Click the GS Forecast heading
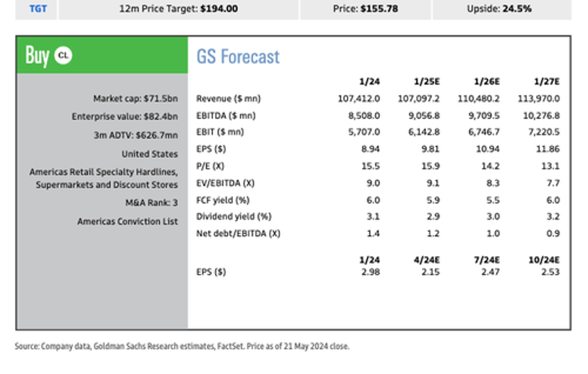588x374 pixels. [238, 56]
